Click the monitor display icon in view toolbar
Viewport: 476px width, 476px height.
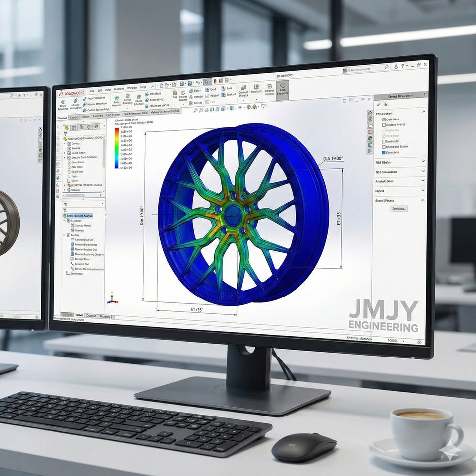(x=263, y=106)
